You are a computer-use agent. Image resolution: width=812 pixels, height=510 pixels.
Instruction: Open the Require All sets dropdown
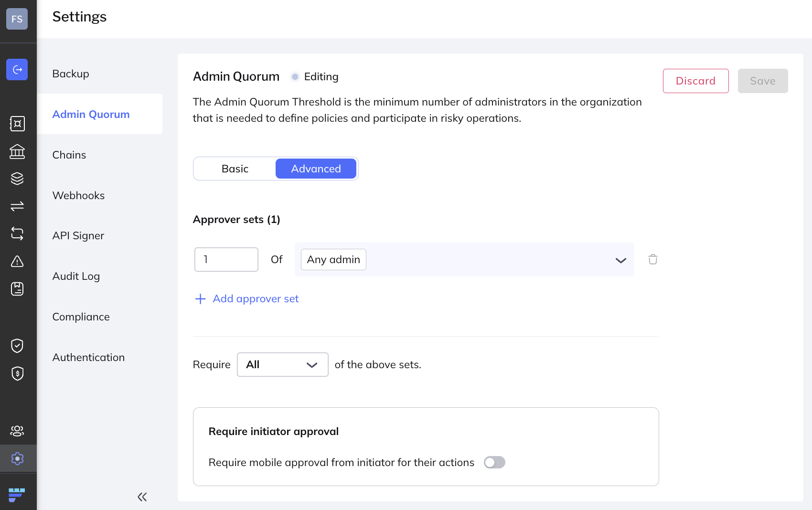282,365
